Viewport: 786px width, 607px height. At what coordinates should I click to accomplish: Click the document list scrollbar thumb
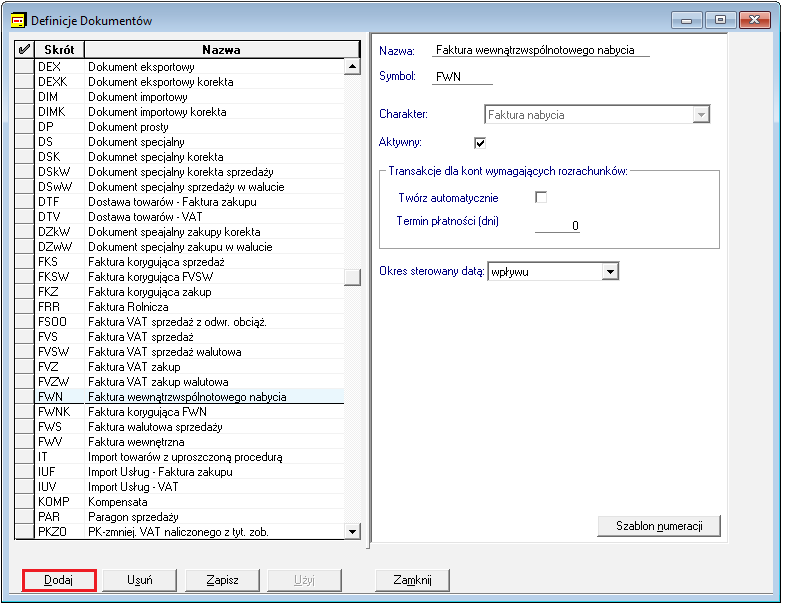tap(352, 277)
